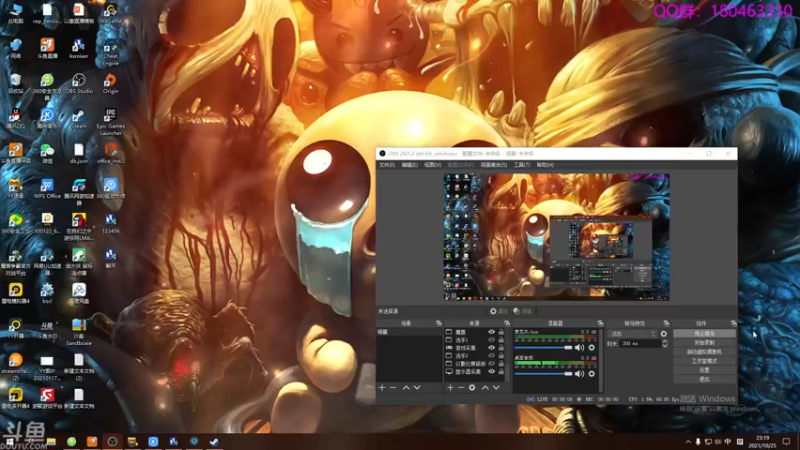Pop out the Scenes (场景) dock panel
Viewport: 800px width, 450px height.
pyautogui.click(x=439, y=323)
